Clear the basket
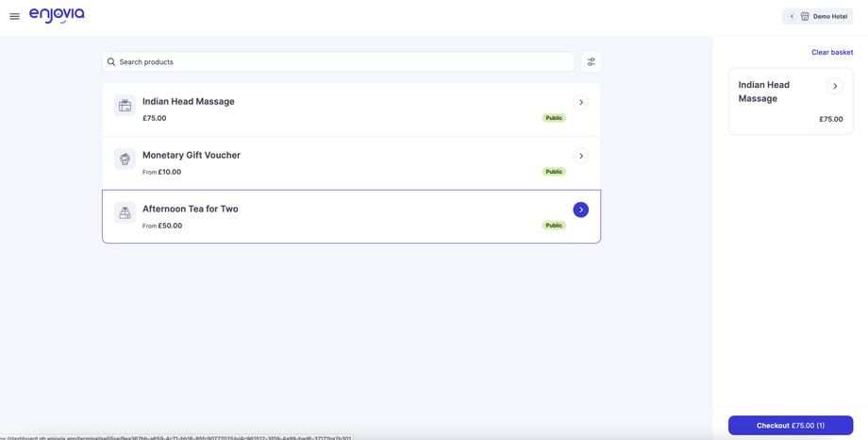 pos(831,52)
